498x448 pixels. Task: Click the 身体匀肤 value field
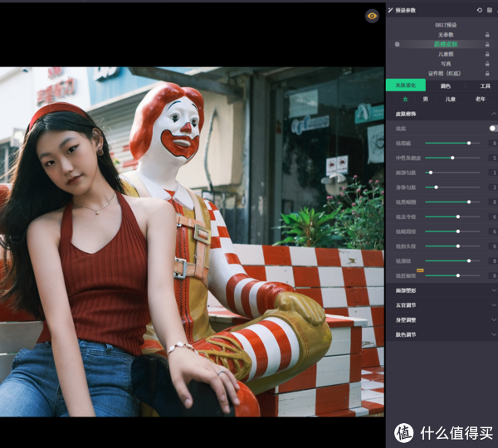coord(493,187)
